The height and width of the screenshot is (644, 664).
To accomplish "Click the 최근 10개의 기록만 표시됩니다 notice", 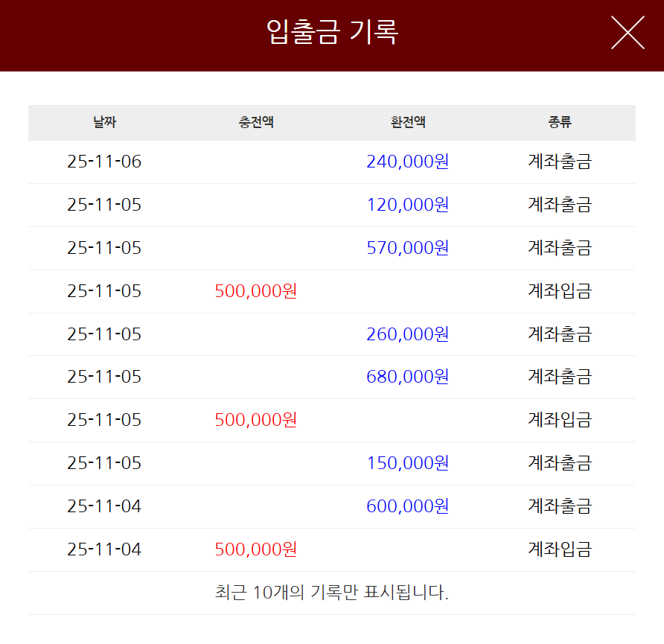I will [x=331, y=593].
